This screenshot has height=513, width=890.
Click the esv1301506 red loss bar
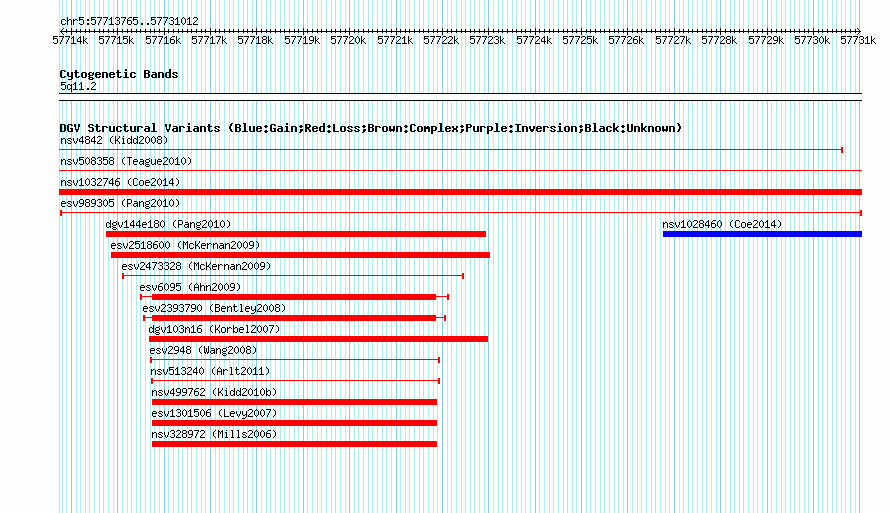pos(295,423)
